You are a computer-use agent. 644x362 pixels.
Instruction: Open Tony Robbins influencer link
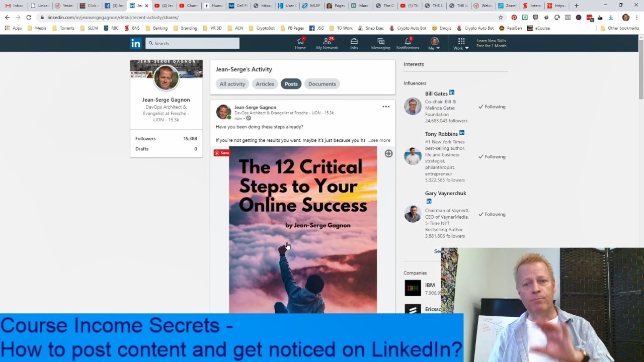441,134
